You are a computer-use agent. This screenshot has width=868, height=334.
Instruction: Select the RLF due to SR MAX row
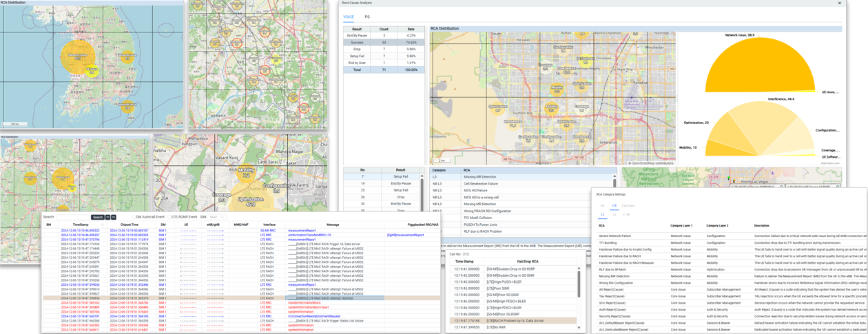pos(732,269)
